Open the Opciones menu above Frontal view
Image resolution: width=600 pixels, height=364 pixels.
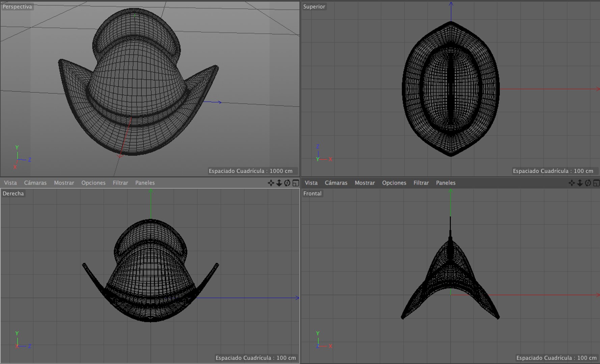pyautogui.click(x=394, y=183)
